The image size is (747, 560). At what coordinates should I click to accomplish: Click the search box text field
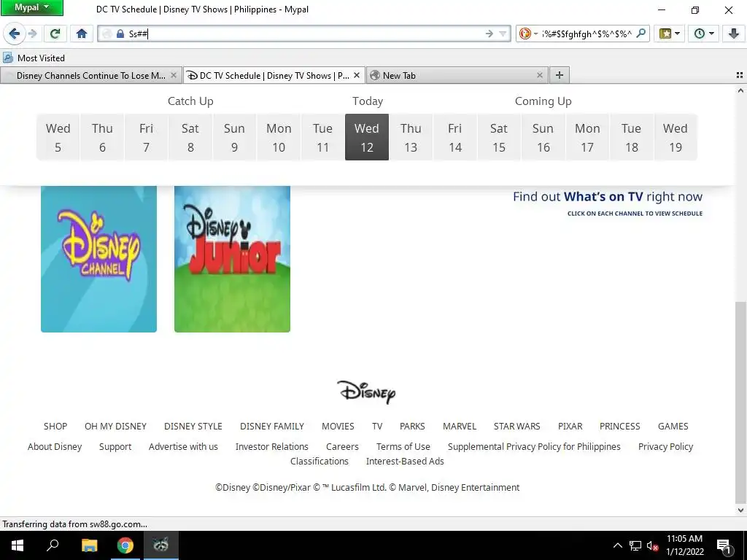(x=587, y=34)
